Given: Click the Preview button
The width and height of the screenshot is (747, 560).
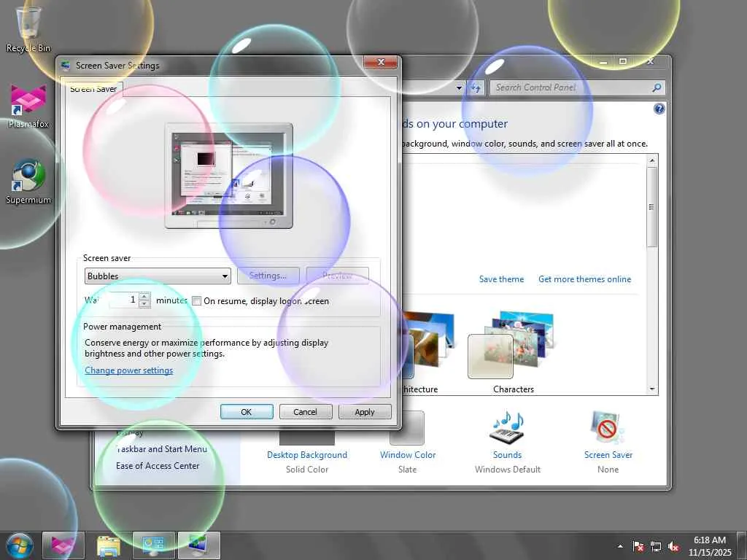Looking at the screenshot, I should click(337, 276).
